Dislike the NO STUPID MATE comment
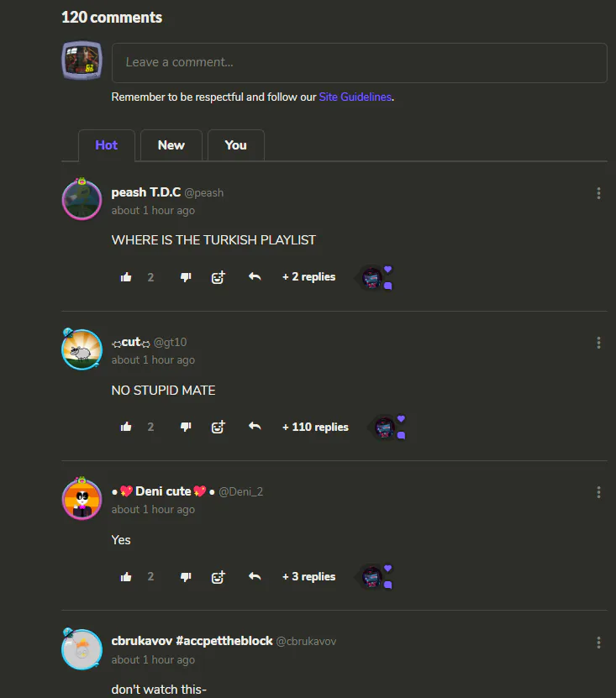This screenshot has width=616, height=698. 186,427
